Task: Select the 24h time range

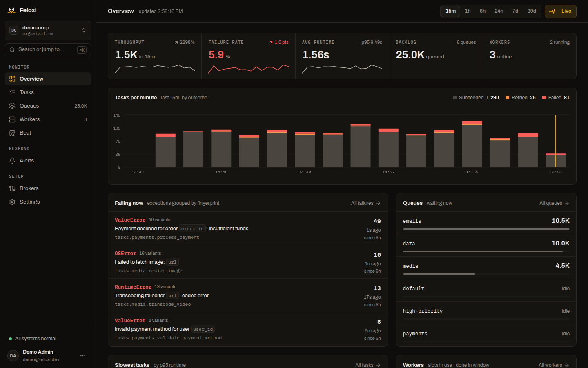Action: click(499, 11)
